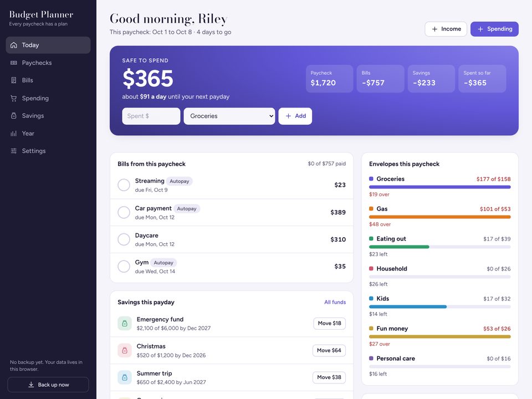This screenshot has height=399, width=532.
Task: Switch to the Year view
Action: point(48,134)
